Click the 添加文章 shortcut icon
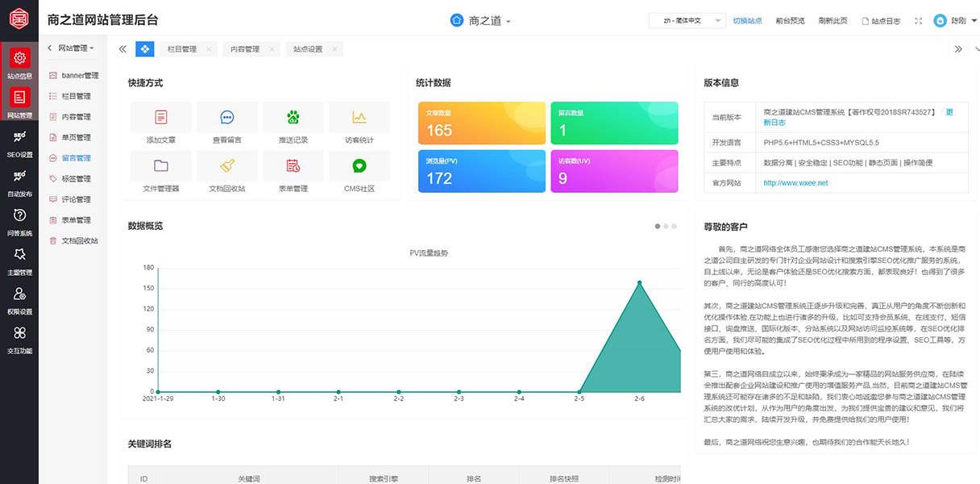 click(161, 118)
